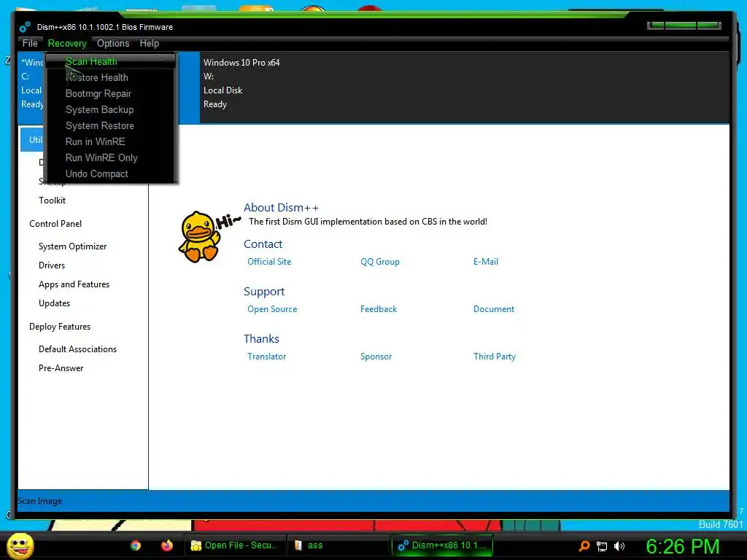The width and height of the screenshot is (747, 560).
Task: Click the search magnifier tray icon
Action: coord(584,546)
